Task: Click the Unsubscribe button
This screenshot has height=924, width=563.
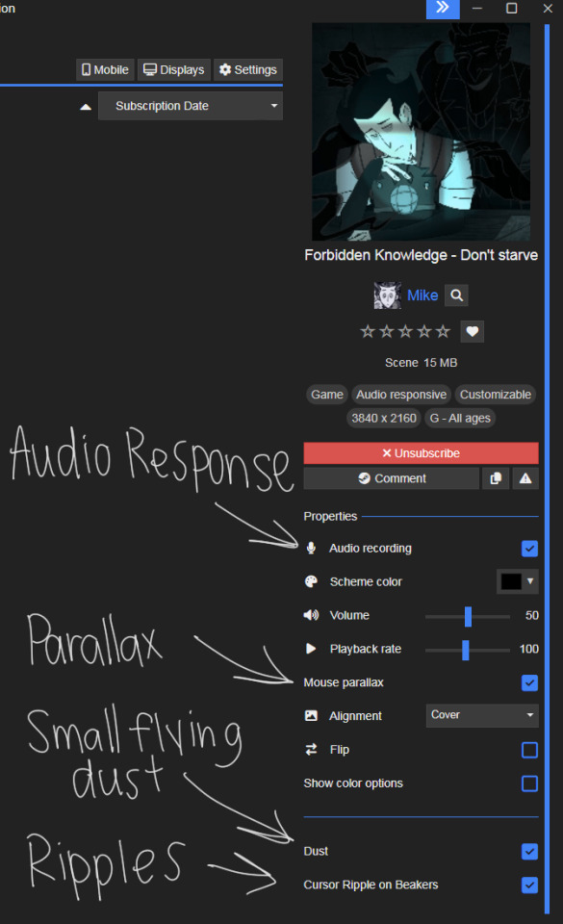Action: pyautogui.click(x=422, y=453)
